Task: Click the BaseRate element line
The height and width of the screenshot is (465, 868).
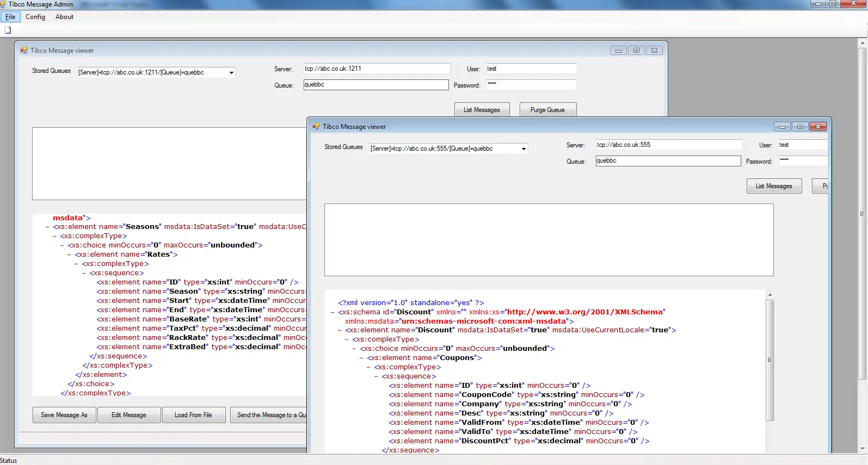Action: [201, 319]
